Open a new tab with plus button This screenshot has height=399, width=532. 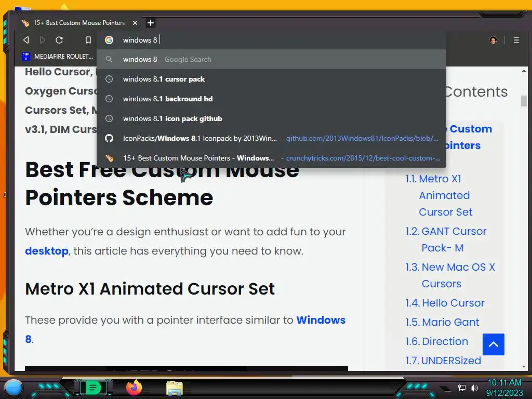pos(151,23)
